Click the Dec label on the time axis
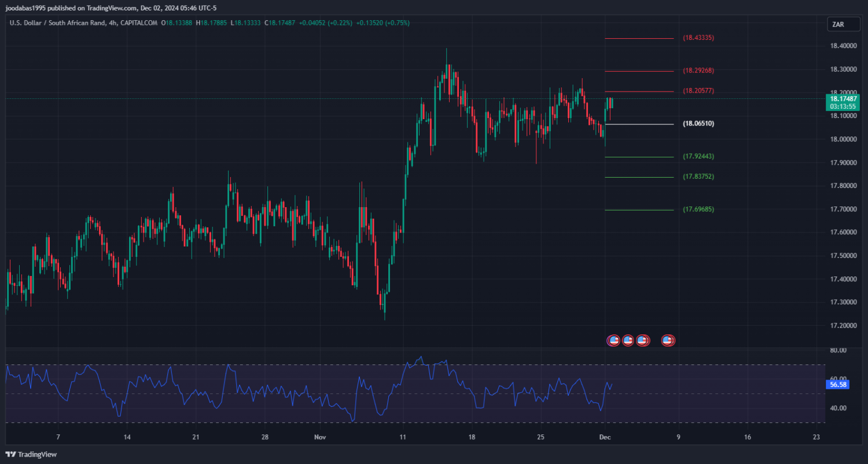Screen dimensions: 868x464 [604, 437]
